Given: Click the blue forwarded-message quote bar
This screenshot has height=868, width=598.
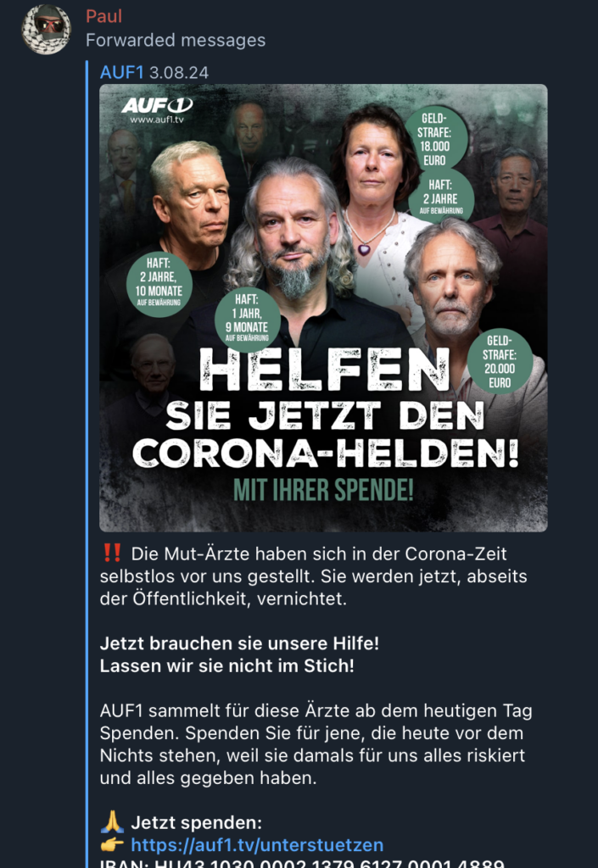Looking at the screenshot, I should click(87, 464).
